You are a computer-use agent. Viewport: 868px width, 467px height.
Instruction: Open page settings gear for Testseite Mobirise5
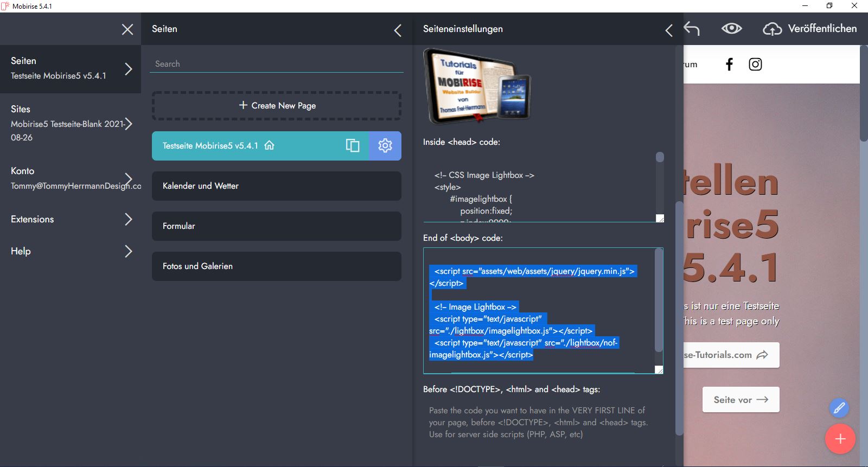tap(385, 146)
